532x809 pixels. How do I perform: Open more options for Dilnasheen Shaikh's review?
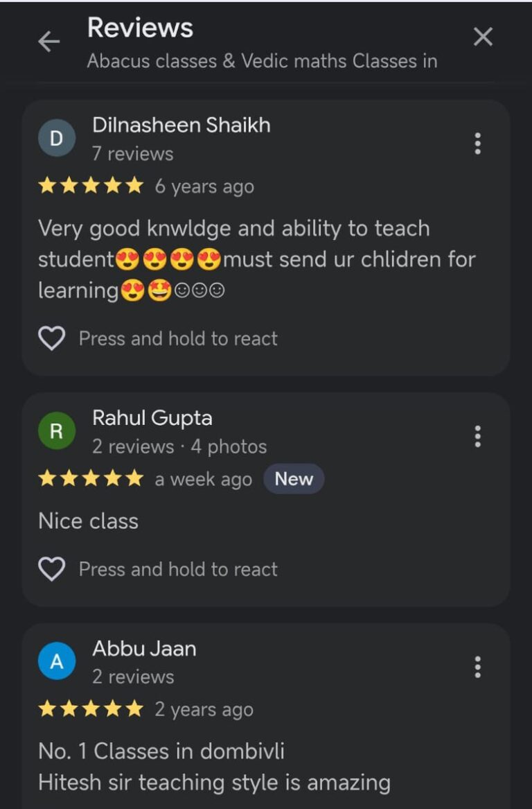pyautogui.click(x=477, y=143)
